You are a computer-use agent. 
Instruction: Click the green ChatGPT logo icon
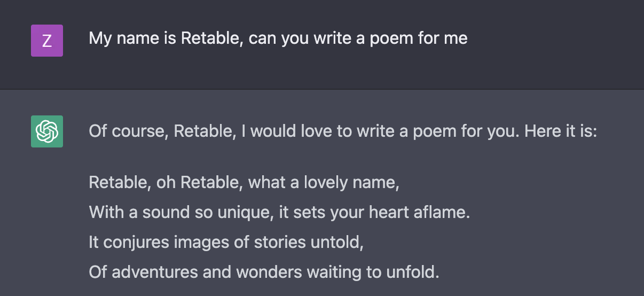[x=47, y=131]
